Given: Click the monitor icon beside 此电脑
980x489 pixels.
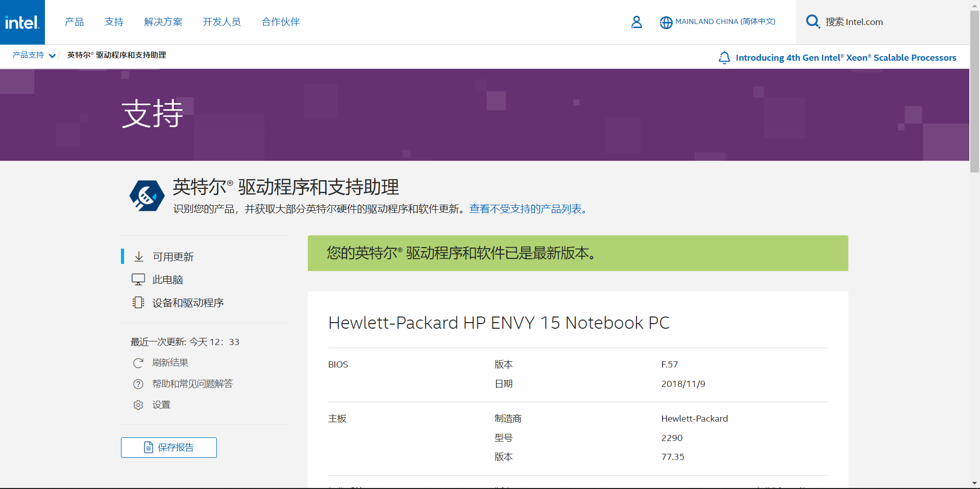Looking at the screenshot, I should point(138,279).
